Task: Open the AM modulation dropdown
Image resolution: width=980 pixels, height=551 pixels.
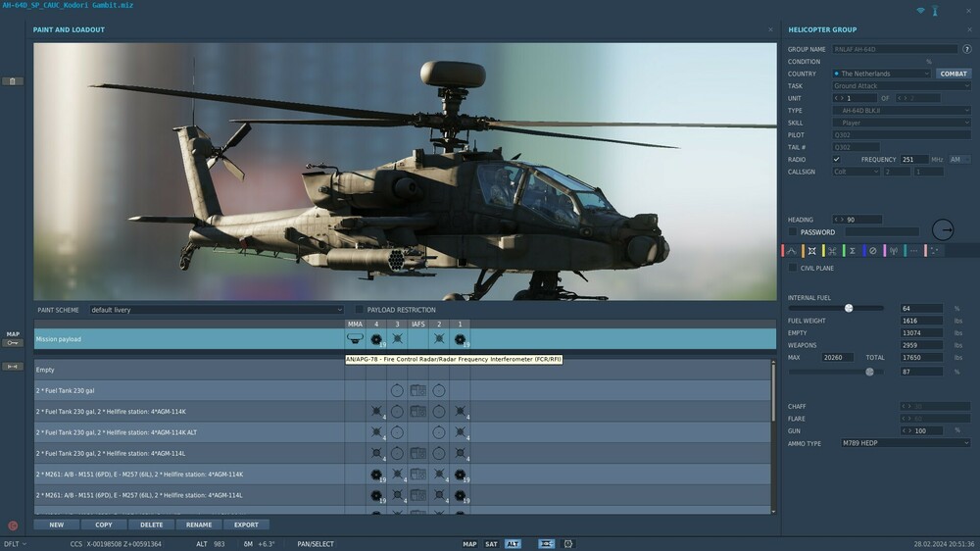Action: tap(959, 160)
